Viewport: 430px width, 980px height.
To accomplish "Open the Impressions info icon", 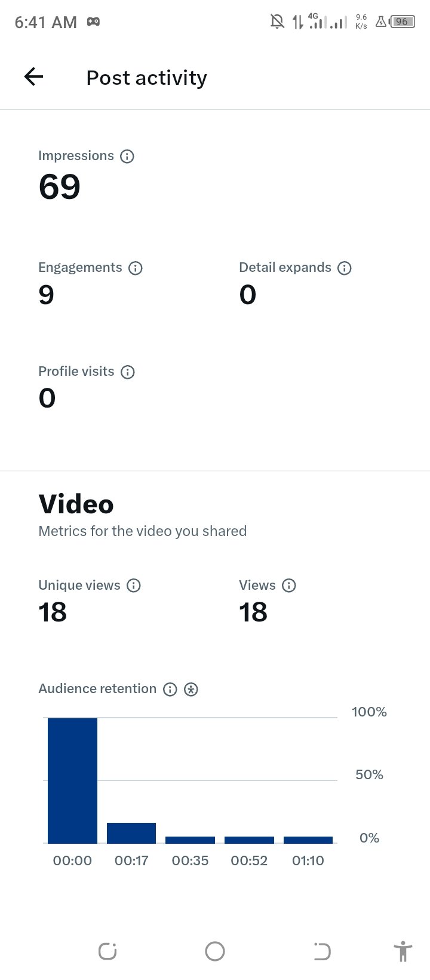I will pos(127,157).
